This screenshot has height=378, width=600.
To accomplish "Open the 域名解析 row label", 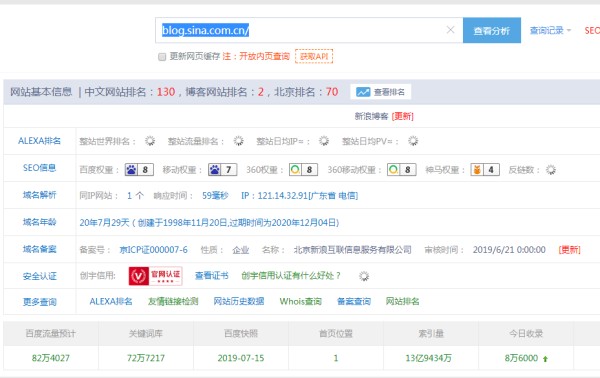I will [39, 195].
